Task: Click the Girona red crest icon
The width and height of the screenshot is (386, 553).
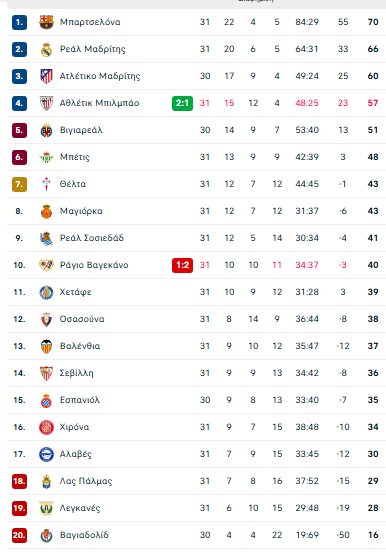Action: point(46,427)
